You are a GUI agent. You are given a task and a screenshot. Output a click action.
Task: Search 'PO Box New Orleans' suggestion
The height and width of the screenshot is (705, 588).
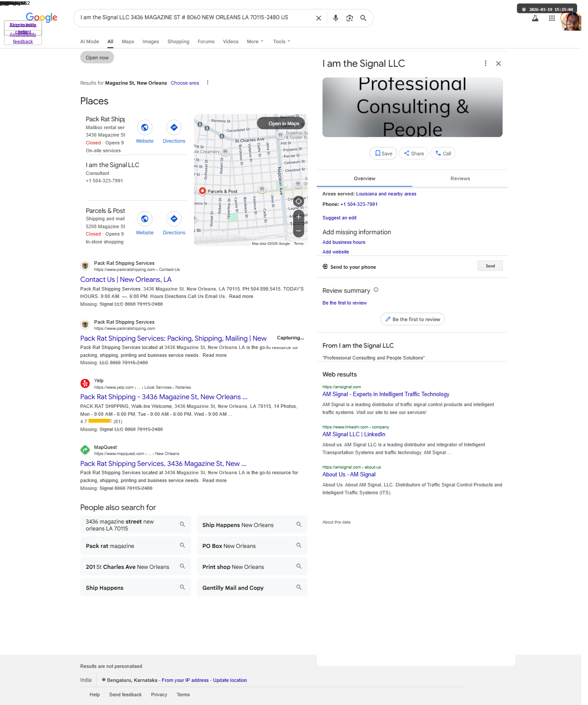point(252,546)
